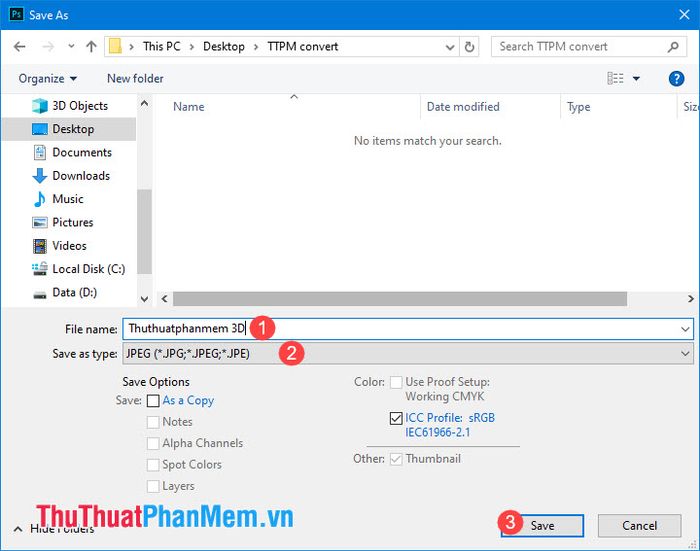700x551 pixels.
Task: Refresh the TTPM convert folder
Action: coord(469,46)
